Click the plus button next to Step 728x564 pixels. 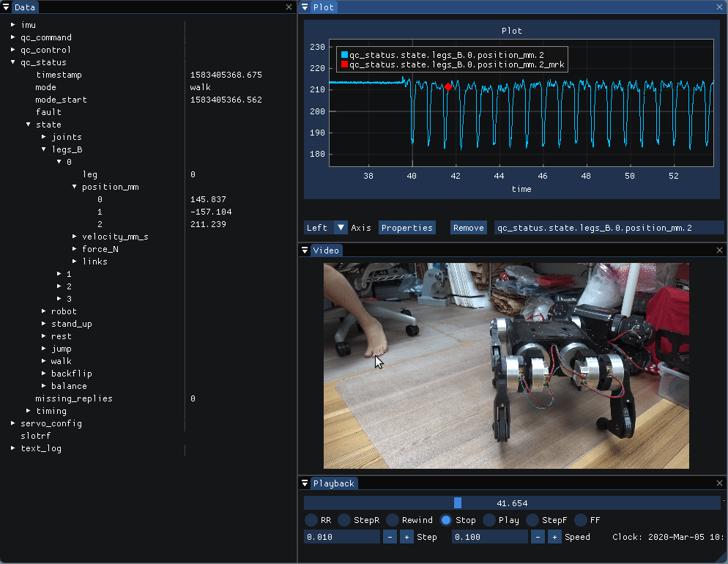click(x=406, y=537)
